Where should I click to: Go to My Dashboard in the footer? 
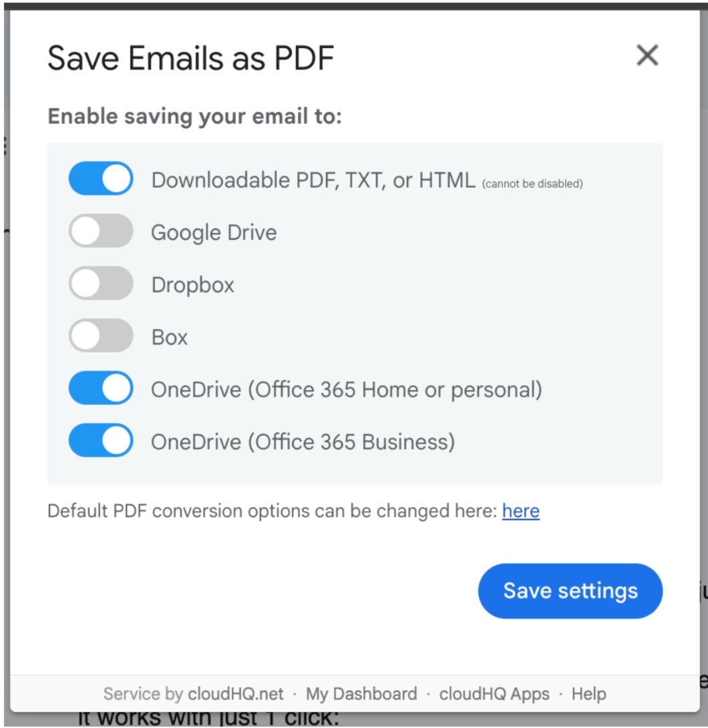point(361,694)
